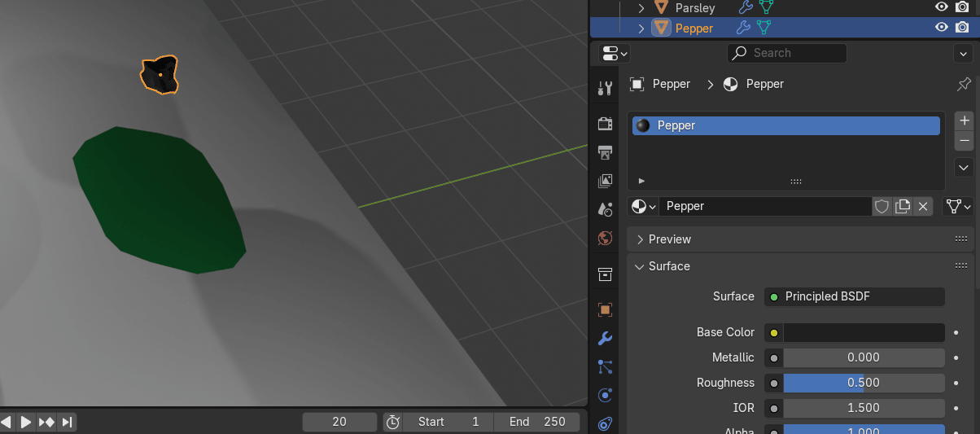Toggle Parsley render visibility camera icon
The width and height of the screenshot is (980, 434).
coord(962,7)
